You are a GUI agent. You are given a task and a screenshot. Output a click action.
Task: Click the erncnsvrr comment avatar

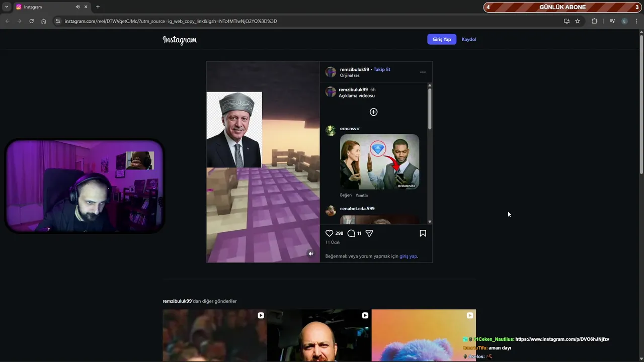click(331, 131)
